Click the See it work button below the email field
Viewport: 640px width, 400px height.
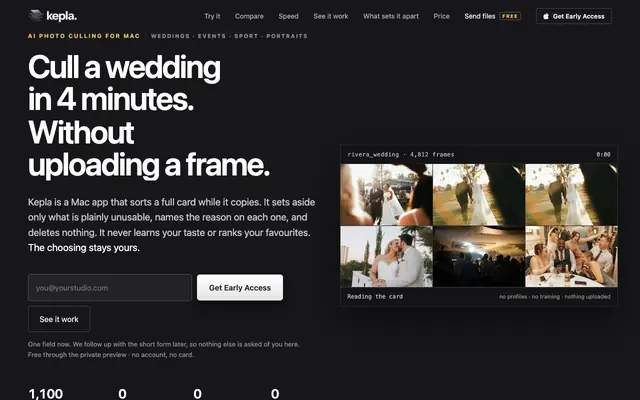(x=59, y=319)
